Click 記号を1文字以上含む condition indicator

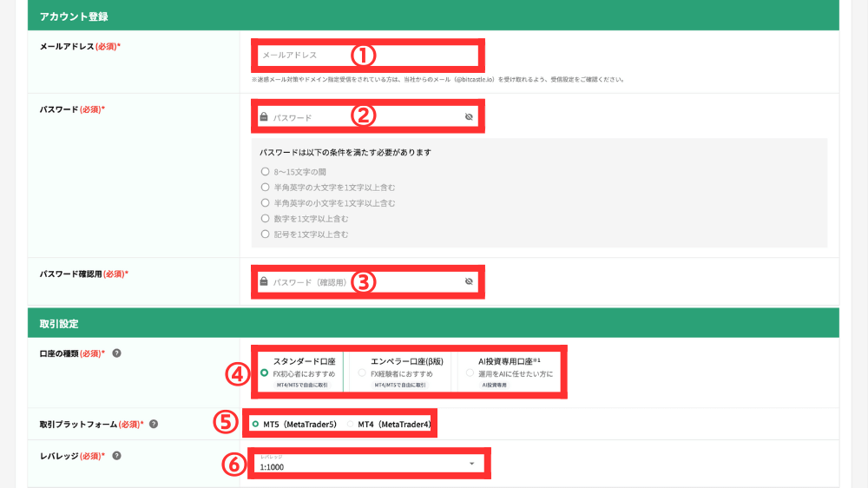coord(265,234)
